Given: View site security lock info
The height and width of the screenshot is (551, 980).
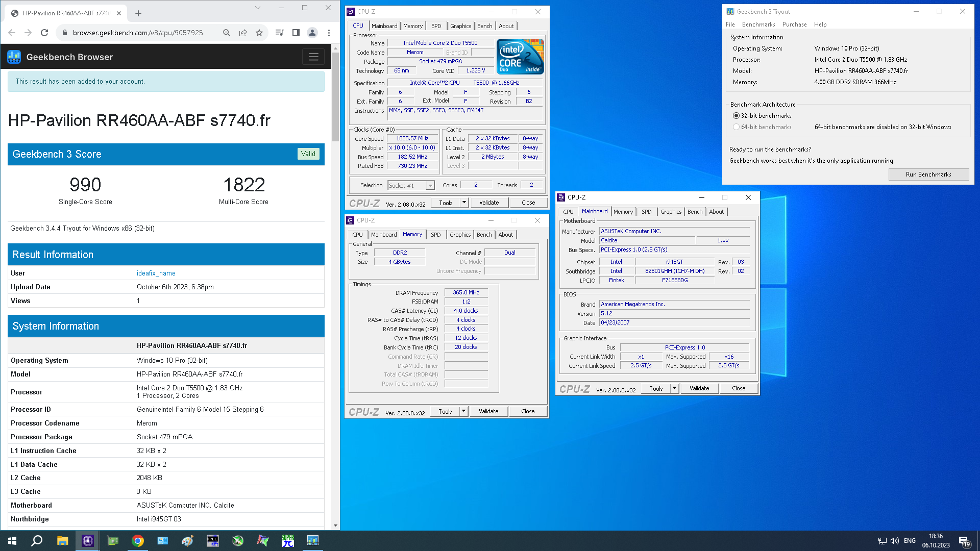Looking at the screenshot, I should click(64, 33).
